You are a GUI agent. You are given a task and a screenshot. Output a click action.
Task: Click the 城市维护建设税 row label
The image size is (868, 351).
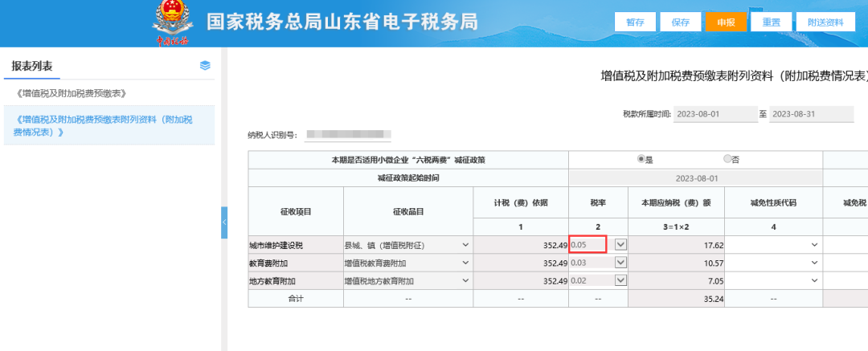pyautogui.click(x=276, y=245)
